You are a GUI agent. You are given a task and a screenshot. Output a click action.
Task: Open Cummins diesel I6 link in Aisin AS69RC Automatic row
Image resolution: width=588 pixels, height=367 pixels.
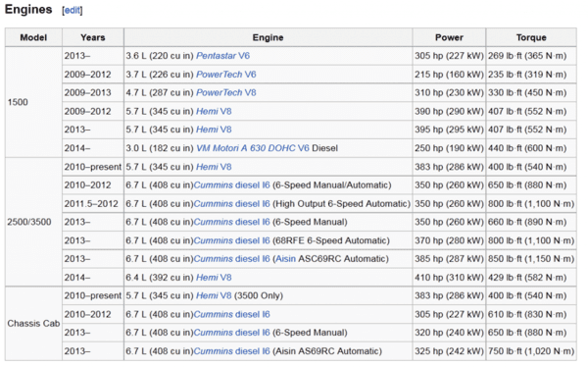(231, 351)
